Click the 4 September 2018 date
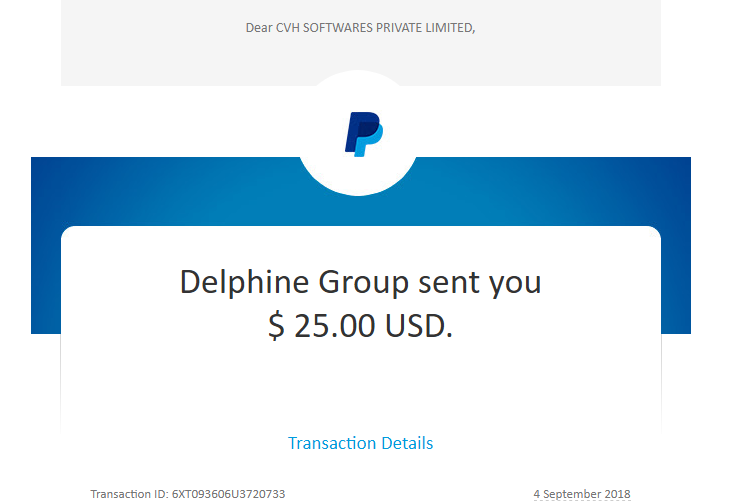The width and height of the screenshot is (755, 502). (x=582, y=494)
